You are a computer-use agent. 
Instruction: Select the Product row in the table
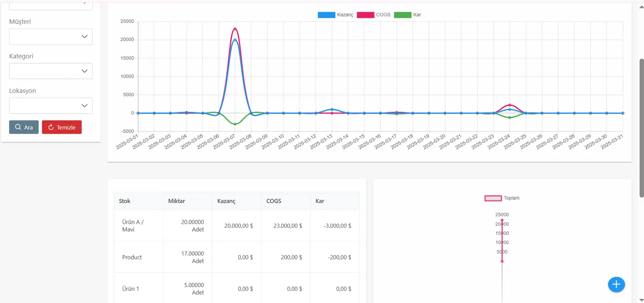pos(237,257)
